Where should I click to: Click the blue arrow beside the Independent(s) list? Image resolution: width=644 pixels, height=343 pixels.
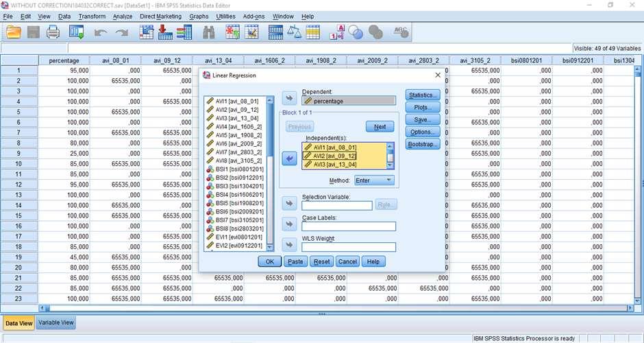pyautogui.click(x=289, y=158)
